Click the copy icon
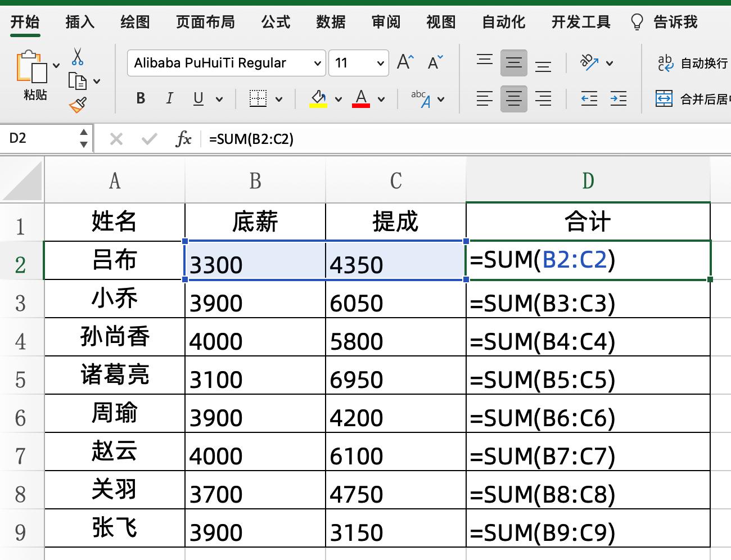The height and width of the screenshot is (560, 731). [78, 81]
